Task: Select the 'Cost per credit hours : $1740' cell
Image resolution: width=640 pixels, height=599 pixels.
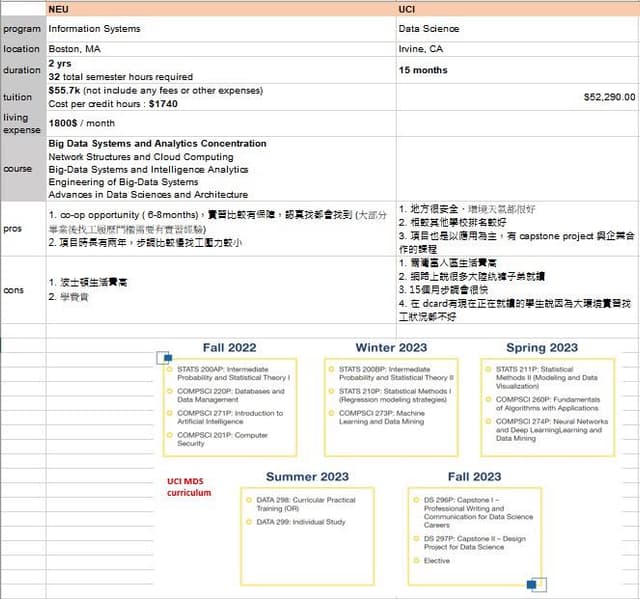Action: pos(221,97)
